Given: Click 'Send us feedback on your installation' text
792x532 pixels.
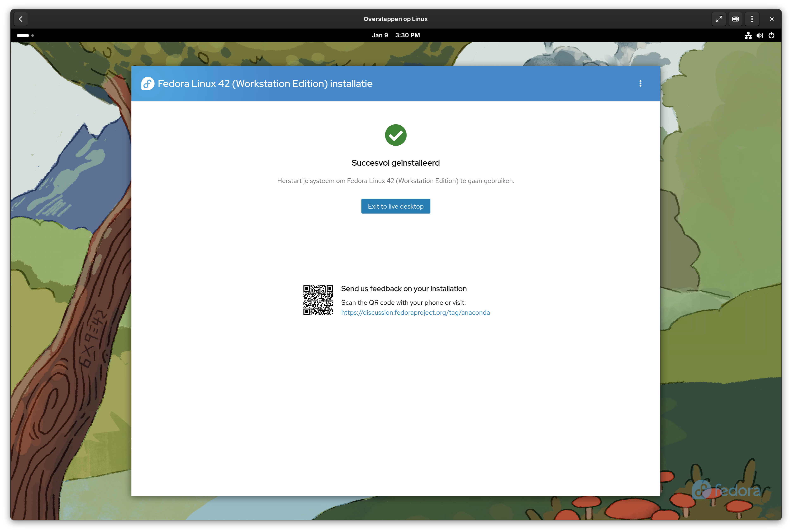Looking at the screenshot, I should 404,289.
